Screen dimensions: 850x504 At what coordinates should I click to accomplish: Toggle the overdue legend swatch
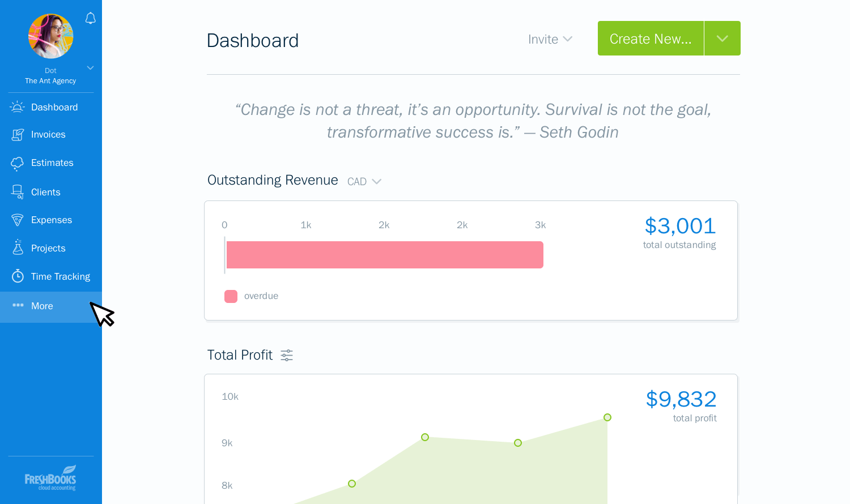[x=231, y=296]
